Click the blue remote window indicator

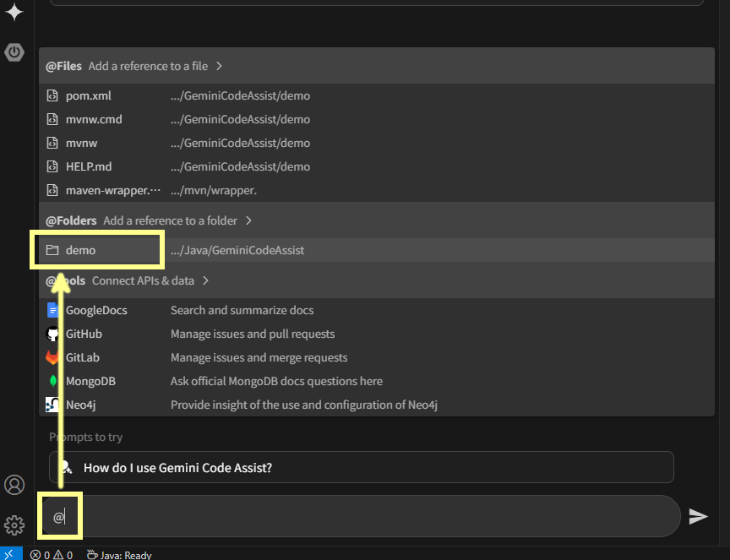click(10, 554)
